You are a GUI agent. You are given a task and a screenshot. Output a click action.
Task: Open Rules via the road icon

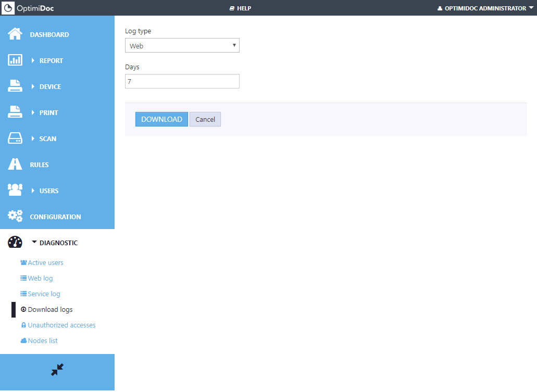[x=15, y=165]
